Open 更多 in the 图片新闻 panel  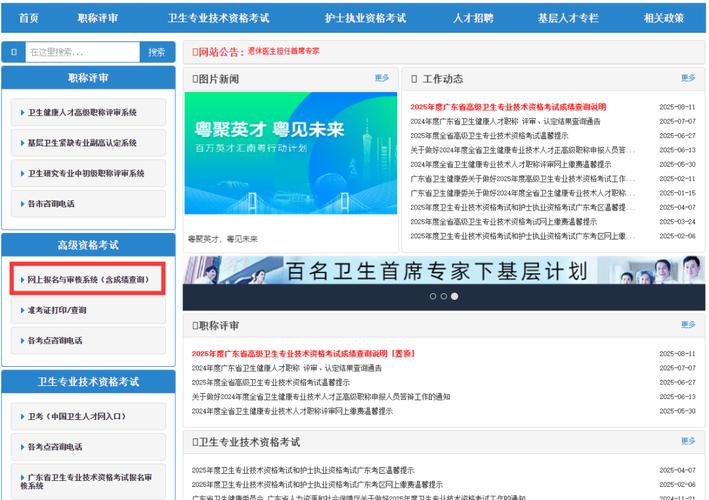coord(382,78)
